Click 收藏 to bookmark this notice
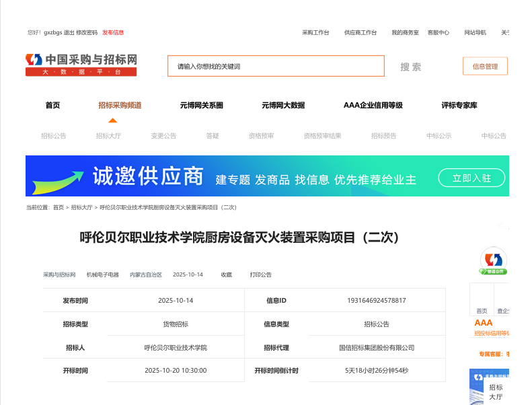The width and height of the screenshot is (532, 405). [x=226, y=274]
